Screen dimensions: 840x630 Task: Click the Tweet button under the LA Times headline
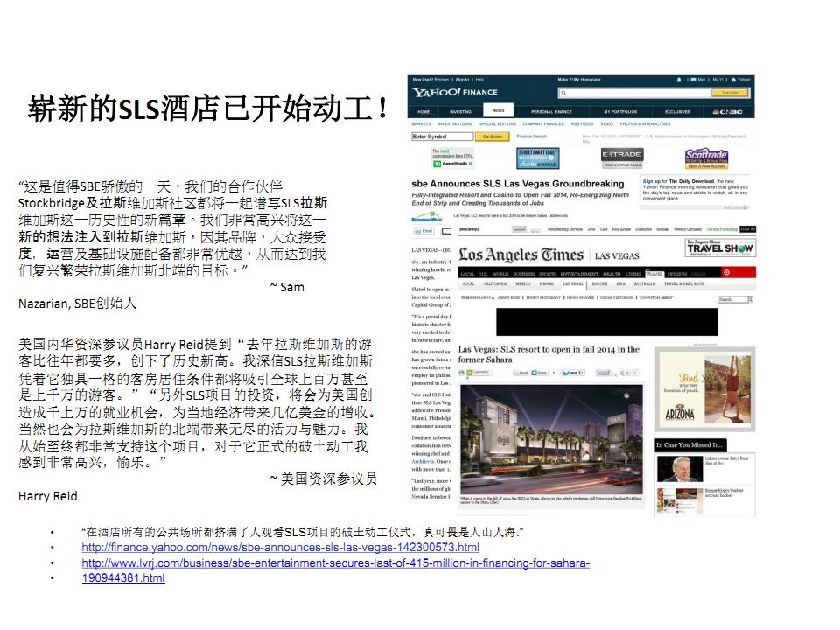pos(573,373)
